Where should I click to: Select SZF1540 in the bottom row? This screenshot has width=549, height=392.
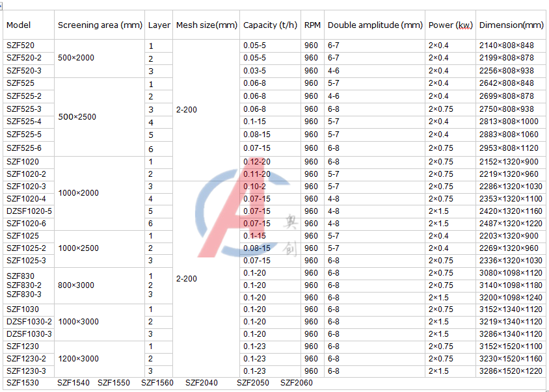click(74, 383)
